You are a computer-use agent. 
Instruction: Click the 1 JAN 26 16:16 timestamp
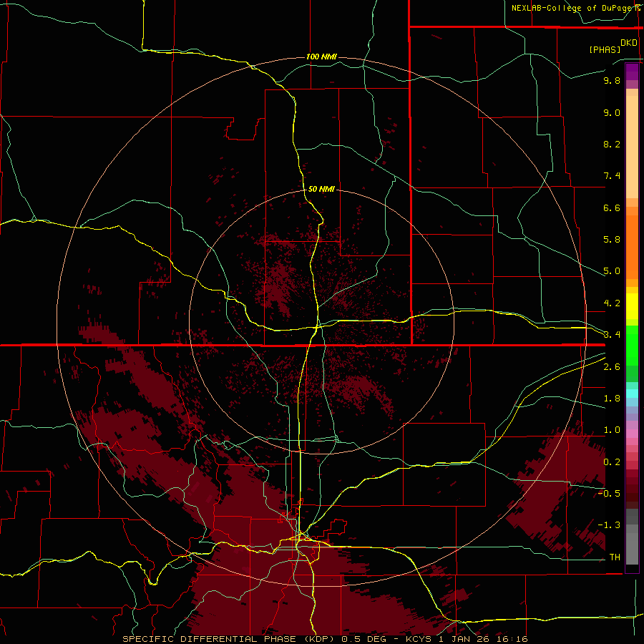click(x=483, y=639)
